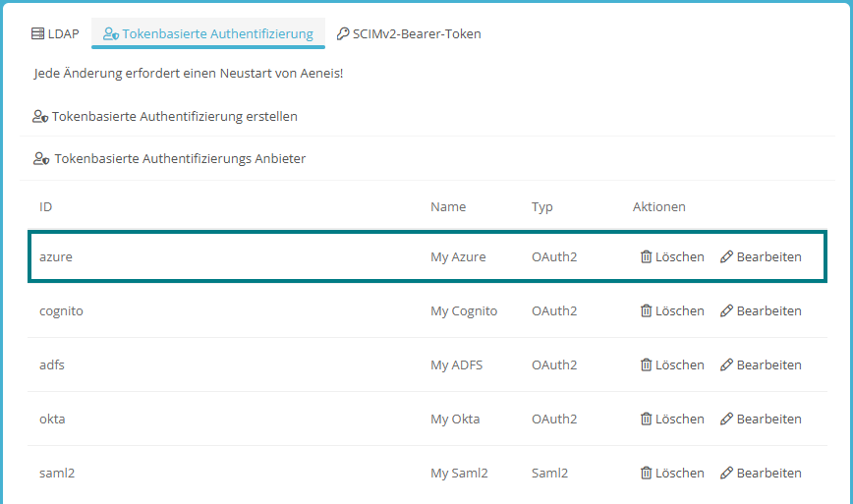Select the azure ID cell
This screenshot has height=504, width=853.
pos(56,257)
